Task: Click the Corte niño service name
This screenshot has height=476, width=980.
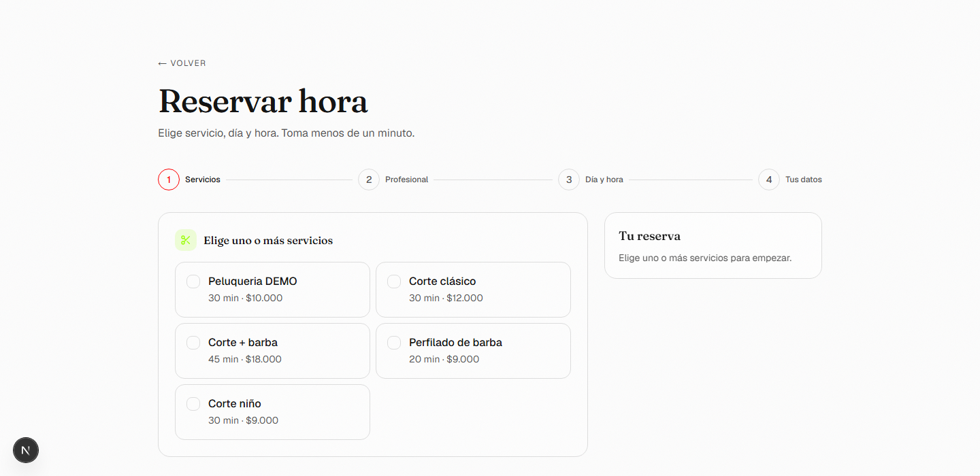Action: [x=235, y=404]
